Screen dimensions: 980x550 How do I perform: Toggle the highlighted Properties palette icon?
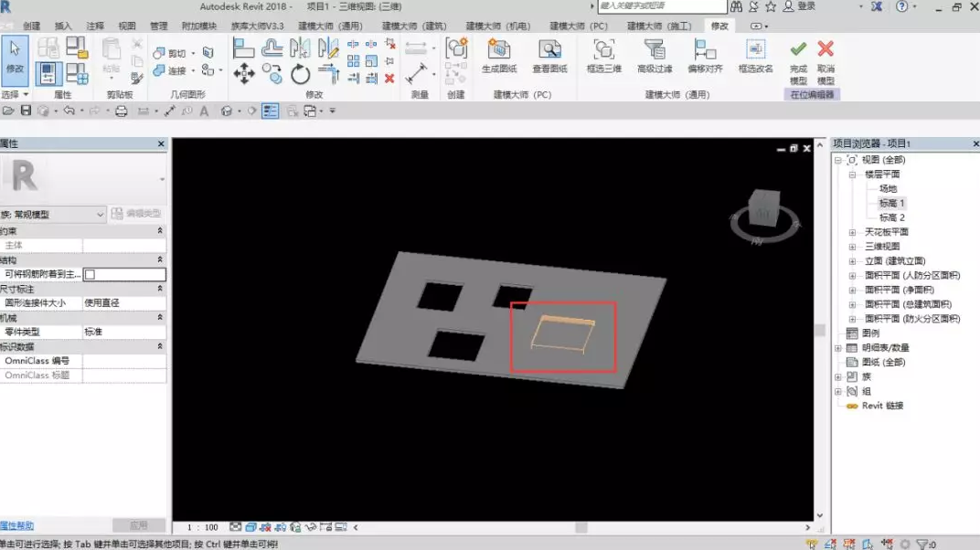click(x=48, y=74)
